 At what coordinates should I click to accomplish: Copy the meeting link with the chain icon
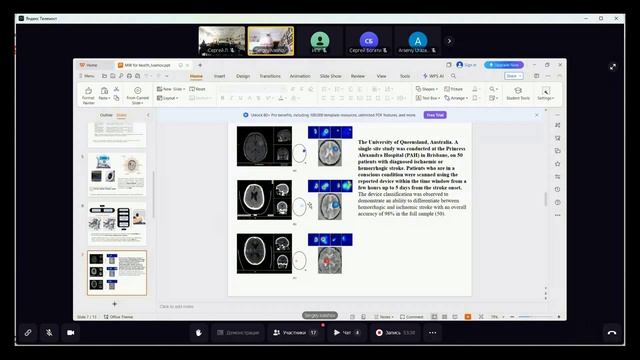(28, 333)
